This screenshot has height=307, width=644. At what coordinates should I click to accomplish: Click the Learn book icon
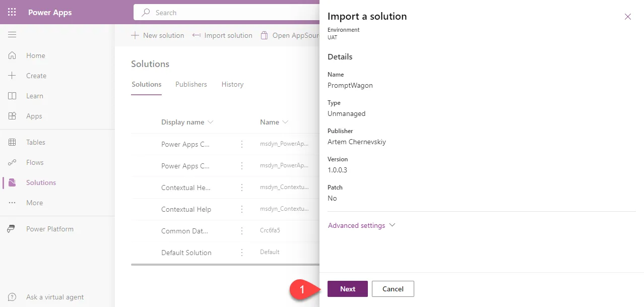pyautogui.click(x=12, y=96)
